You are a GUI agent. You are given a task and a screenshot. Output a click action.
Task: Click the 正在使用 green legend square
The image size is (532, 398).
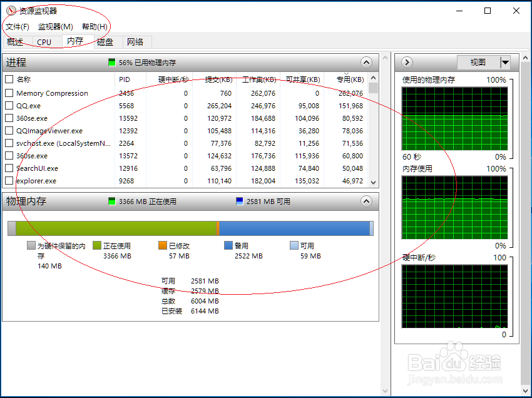coord(96,245)
